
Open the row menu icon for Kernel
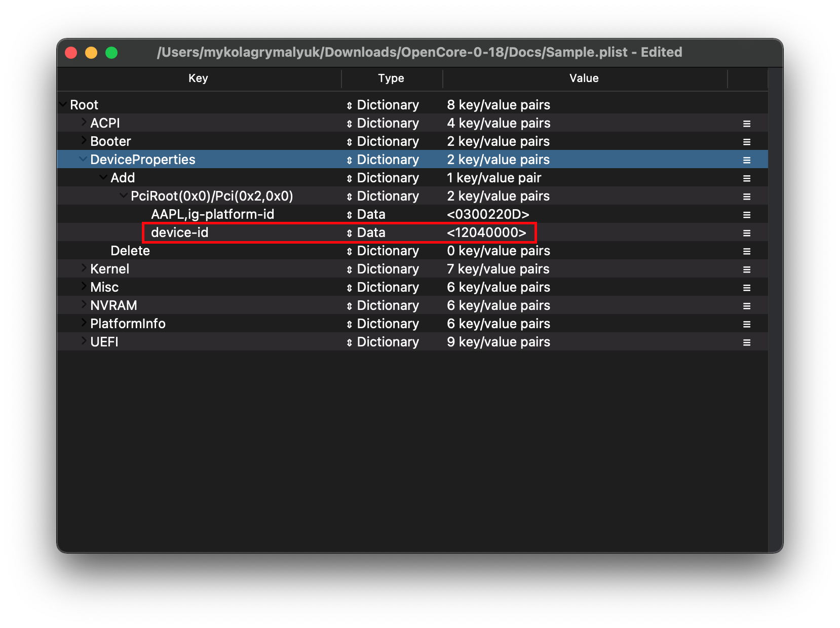click(746, 269)
